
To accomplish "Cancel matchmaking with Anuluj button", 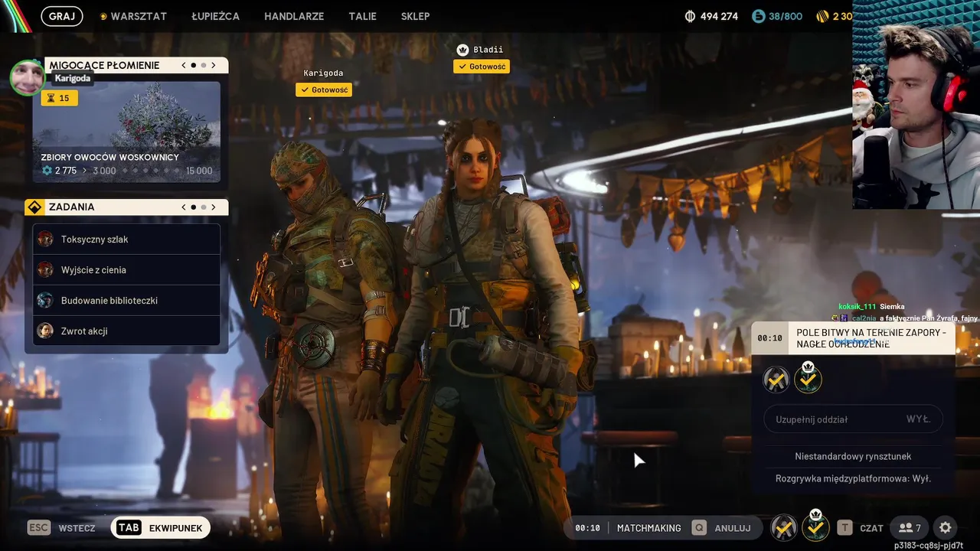I will coord(722,528).
